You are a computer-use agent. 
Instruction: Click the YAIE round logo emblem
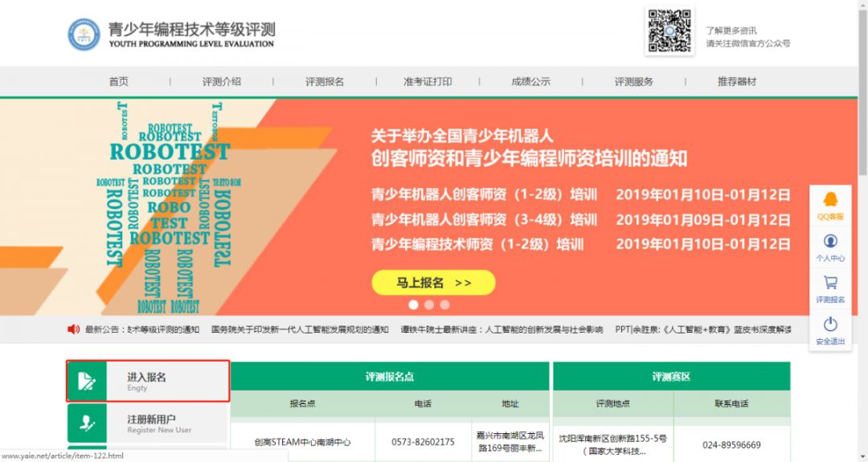84,35
